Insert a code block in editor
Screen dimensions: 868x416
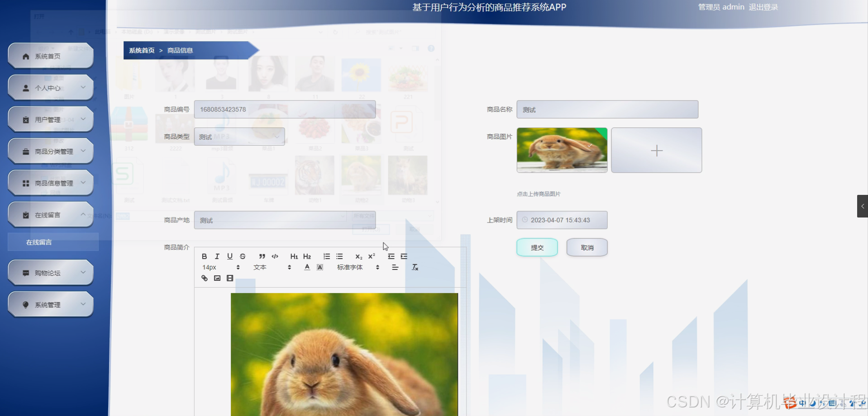coord(275,256)
